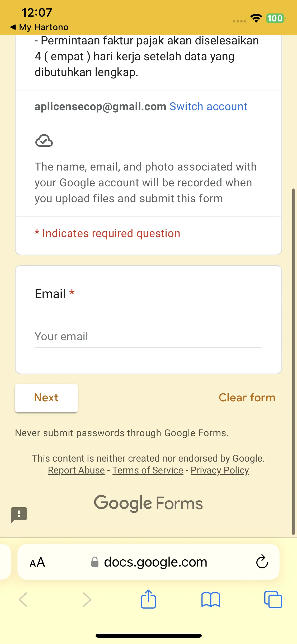The image size is (297, 644).
Task: Show open tabs with the tabs icon
Action: pos(273,599)
